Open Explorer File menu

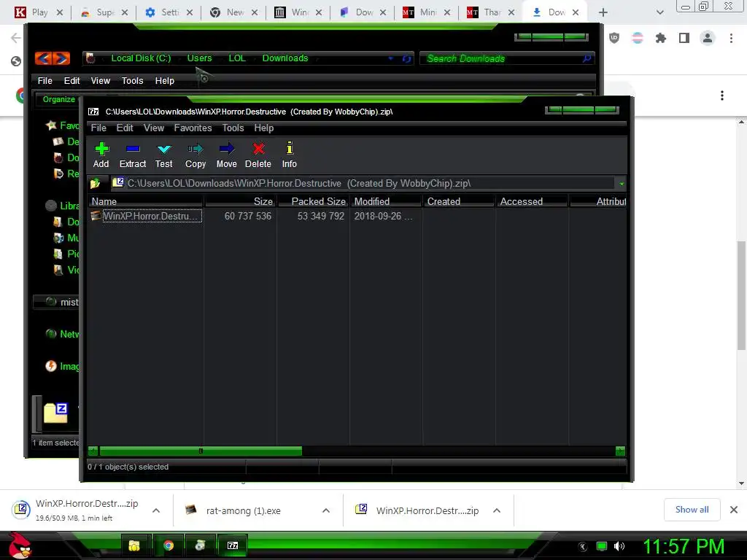44,81
